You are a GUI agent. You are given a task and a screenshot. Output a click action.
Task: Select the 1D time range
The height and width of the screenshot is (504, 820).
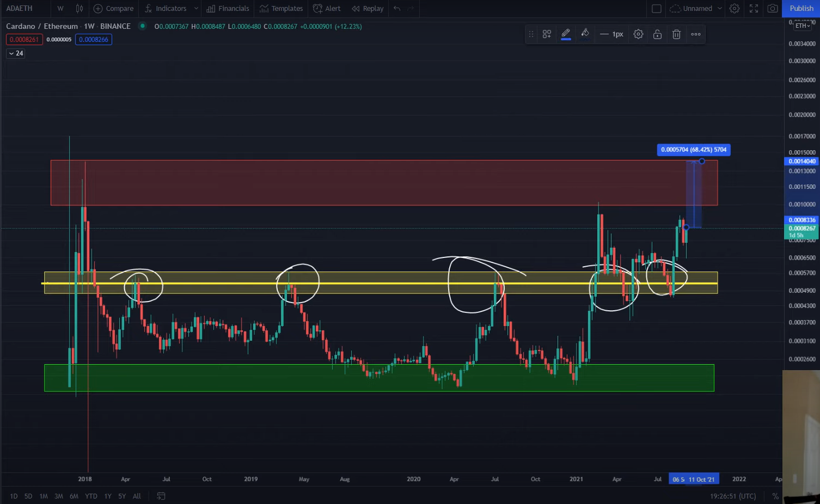[x=14, y=496]
